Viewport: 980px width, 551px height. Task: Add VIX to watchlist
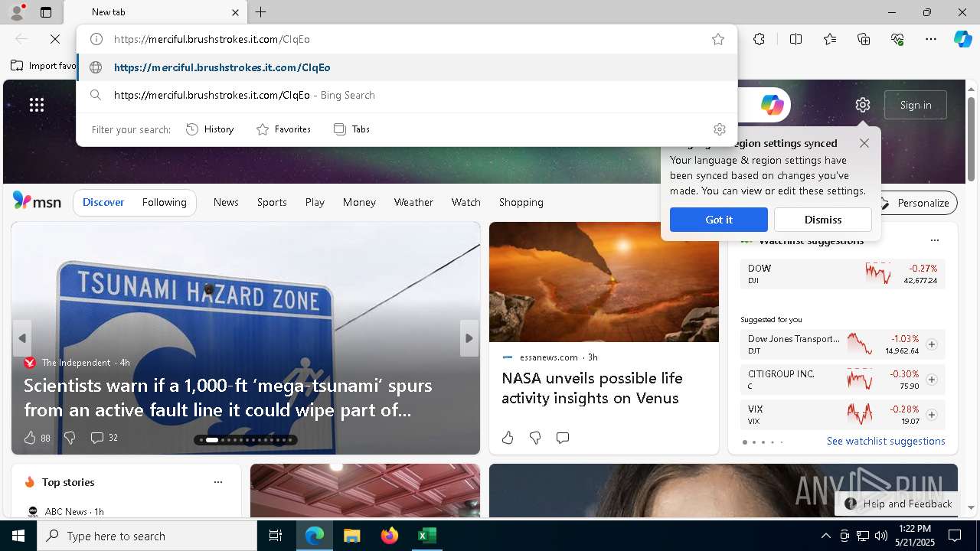tap(932, 415)
